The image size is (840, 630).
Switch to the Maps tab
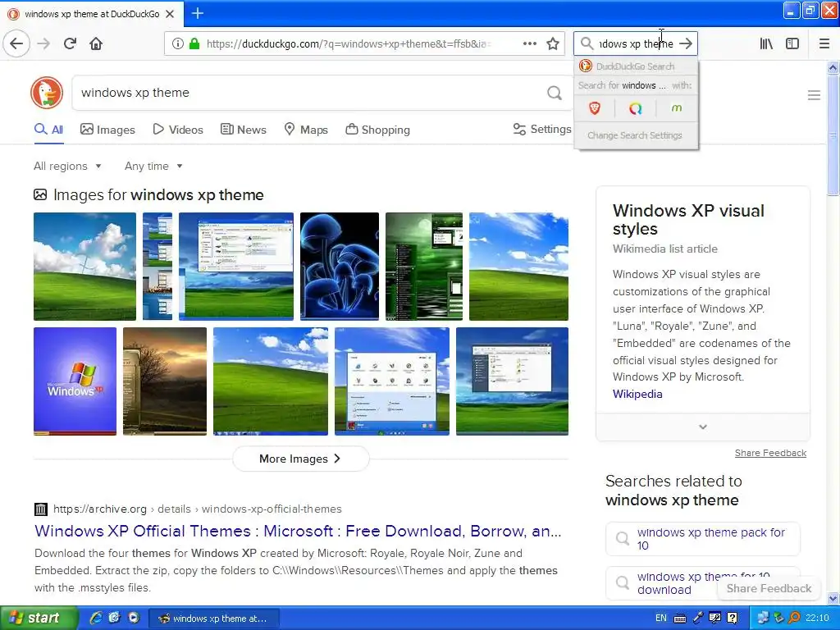coord(306,130)
